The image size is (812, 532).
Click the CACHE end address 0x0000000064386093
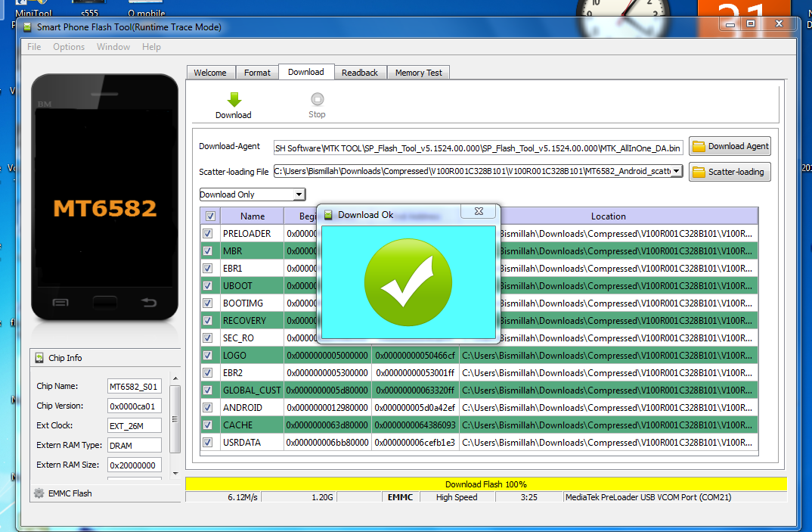[x=415, y=425]
